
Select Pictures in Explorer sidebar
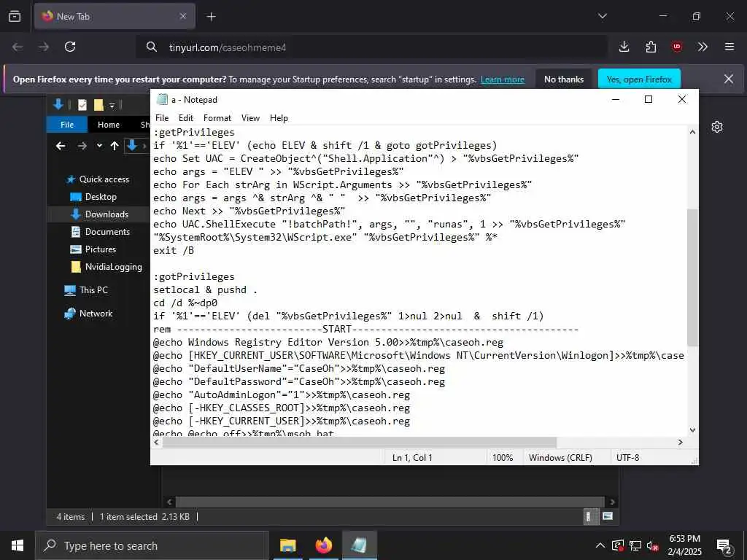tap(93, 249)
